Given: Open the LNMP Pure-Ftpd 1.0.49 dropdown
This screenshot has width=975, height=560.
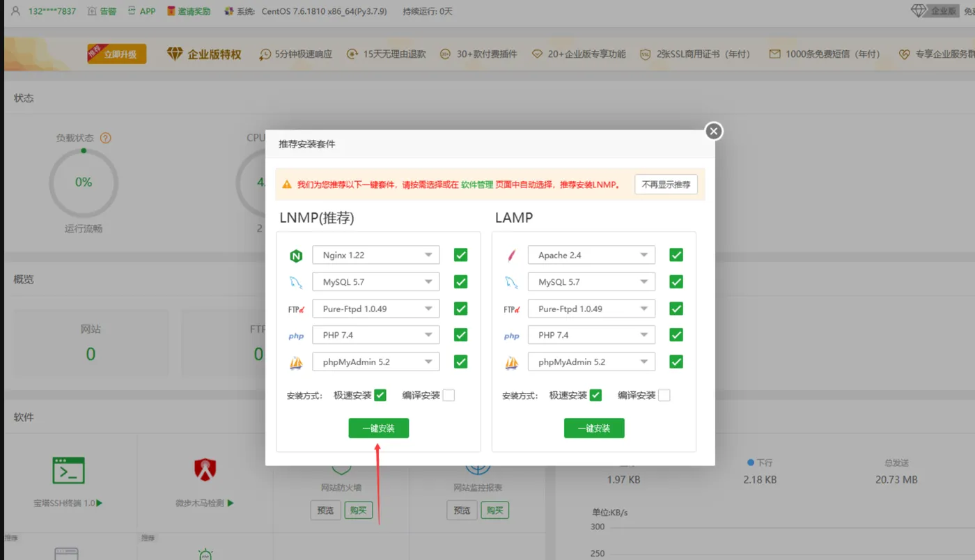Looking at the screenshot, I should click(x=376, y=309).
